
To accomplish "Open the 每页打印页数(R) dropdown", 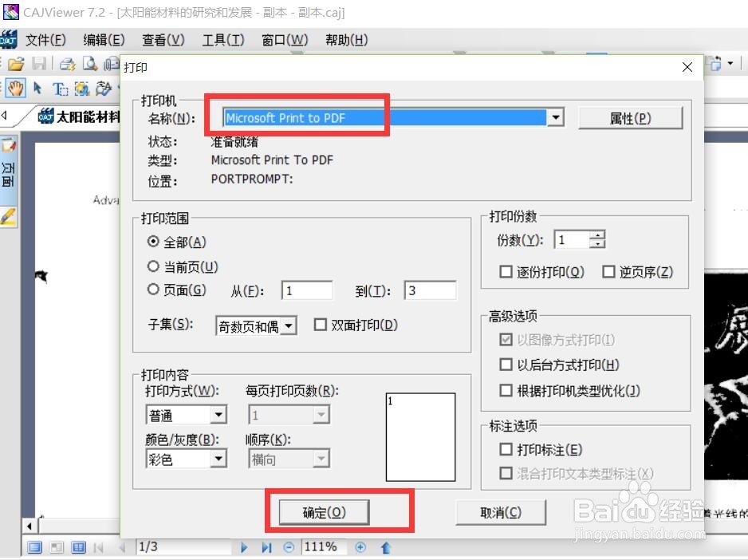I will click(321, 414).
